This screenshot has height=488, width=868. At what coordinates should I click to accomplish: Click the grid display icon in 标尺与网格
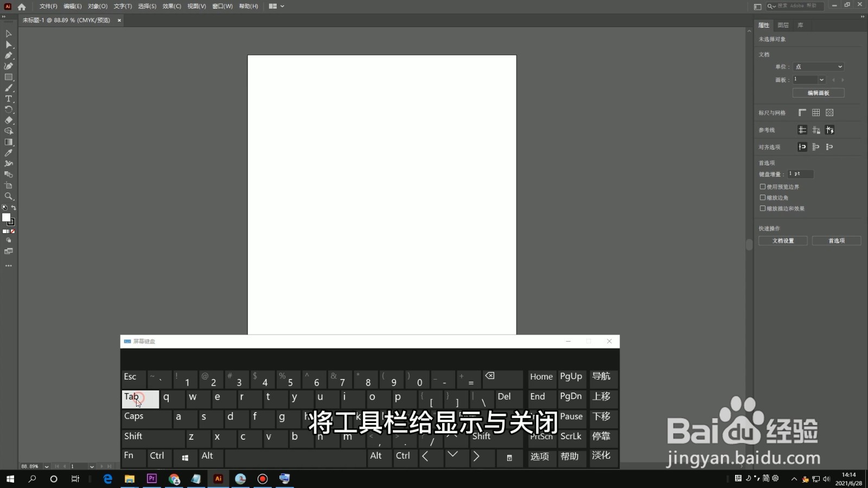coord(815,113)
